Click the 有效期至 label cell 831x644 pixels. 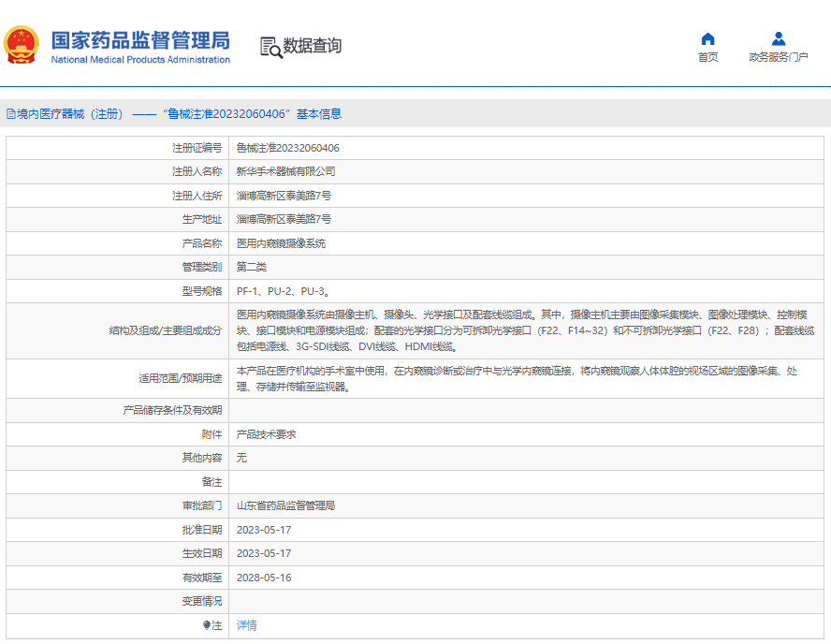point(118,578)
